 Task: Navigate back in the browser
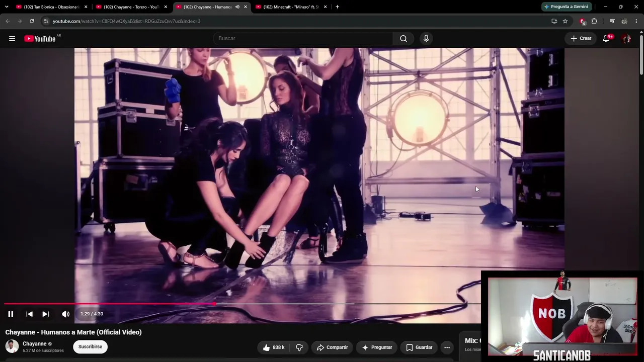tap(8, 21)
